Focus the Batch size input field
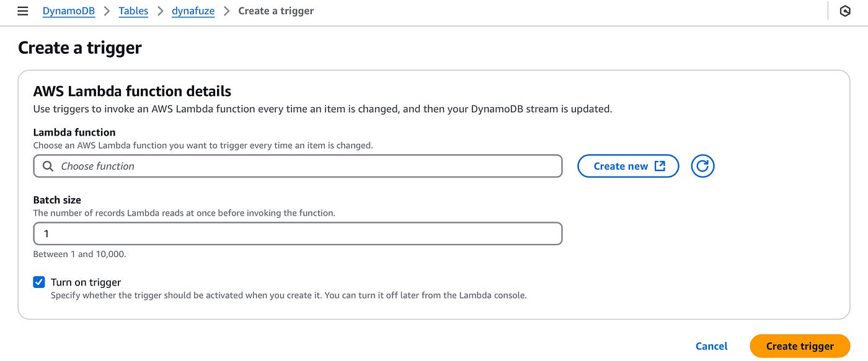The height and width of the screenshot is (361, 868). coord(298,234)
